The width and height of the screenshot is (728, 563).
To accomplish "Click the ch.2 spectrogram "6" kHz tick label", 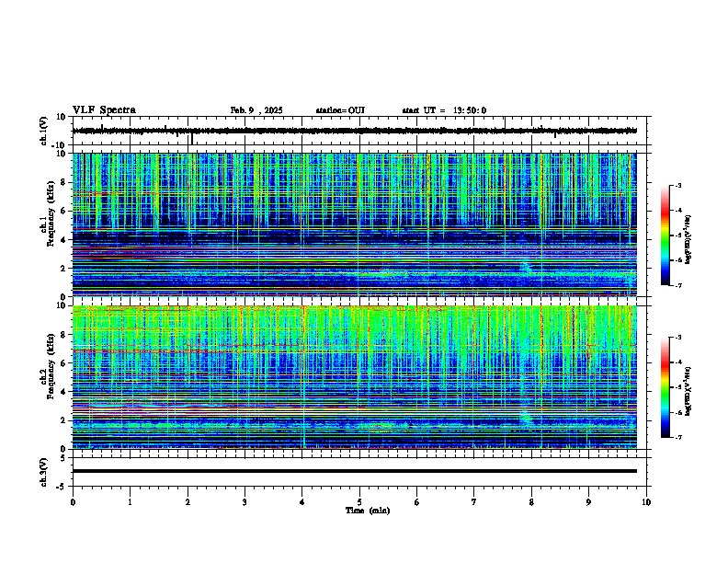I will (x=64, y=363).
